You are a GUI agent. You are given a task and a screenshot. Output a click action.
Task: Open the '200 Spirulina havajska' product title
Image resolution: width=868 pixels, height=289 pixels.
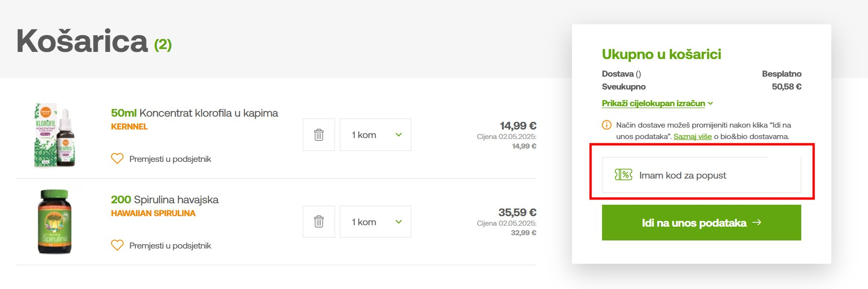(164, 199)
